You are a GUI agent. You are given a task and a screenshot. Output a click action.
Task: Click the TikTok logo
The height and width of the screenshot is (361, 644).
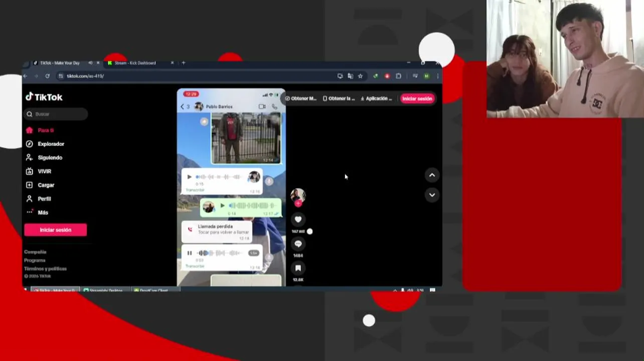click(44, 97)
